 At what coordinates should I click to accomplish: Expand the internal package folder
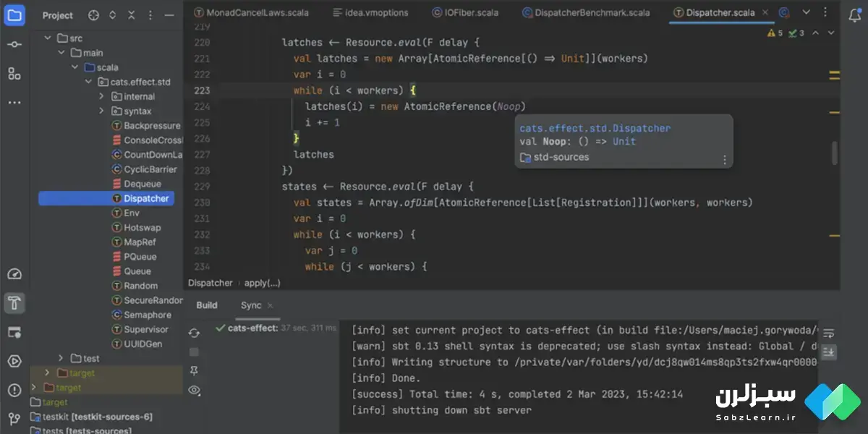tap(102, 96)
